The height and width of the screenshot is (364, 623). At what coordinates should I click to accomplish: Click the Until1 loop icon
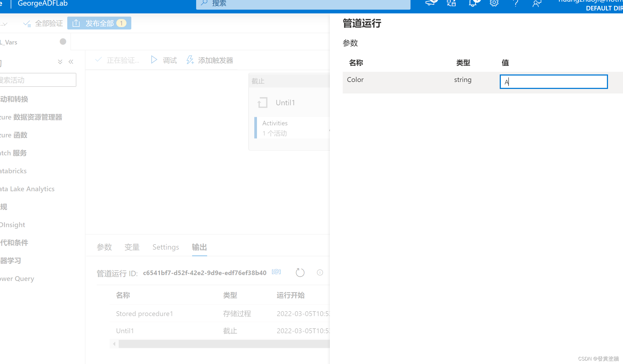262,103
